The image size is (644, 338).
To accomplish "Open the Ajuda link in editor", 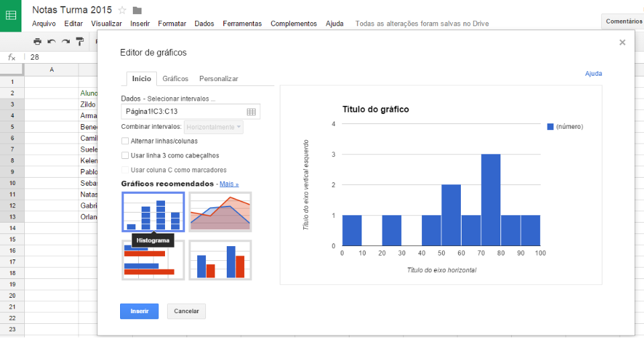I will (x=593, y=74).
